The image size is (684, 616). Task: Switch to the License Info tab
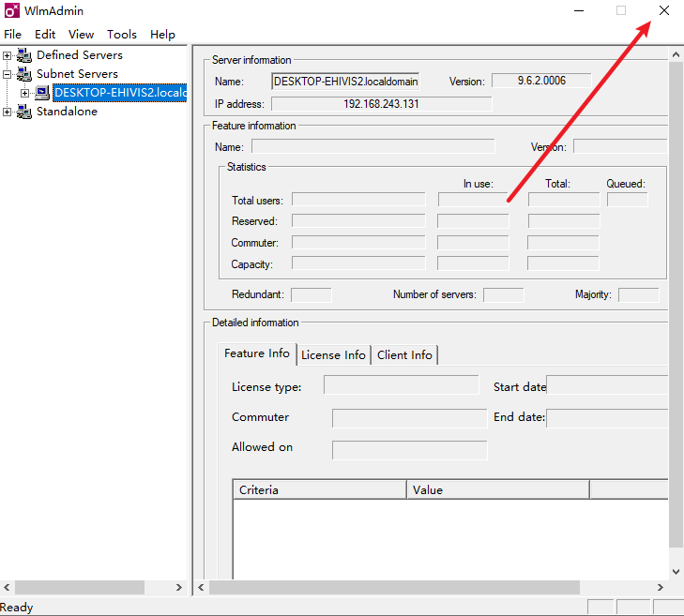(333, 355)
